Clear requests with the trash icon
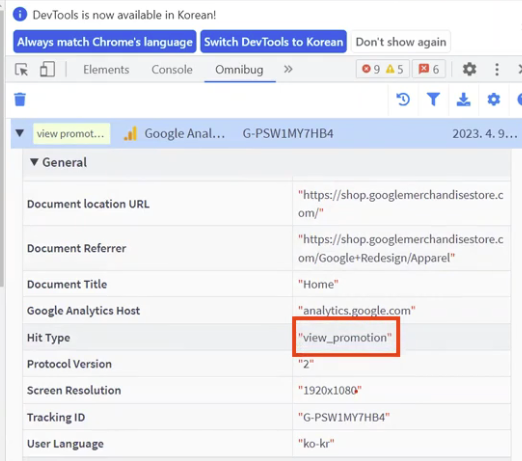This screenshot has width=522, height=461. pyautogui.click(x=20, y=99)
